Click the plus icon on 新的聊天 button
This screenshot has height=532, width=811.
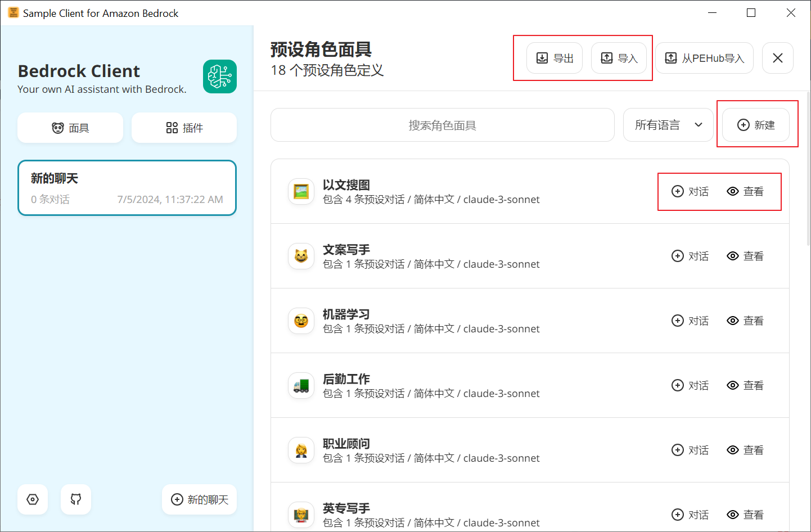coord(177,499)
